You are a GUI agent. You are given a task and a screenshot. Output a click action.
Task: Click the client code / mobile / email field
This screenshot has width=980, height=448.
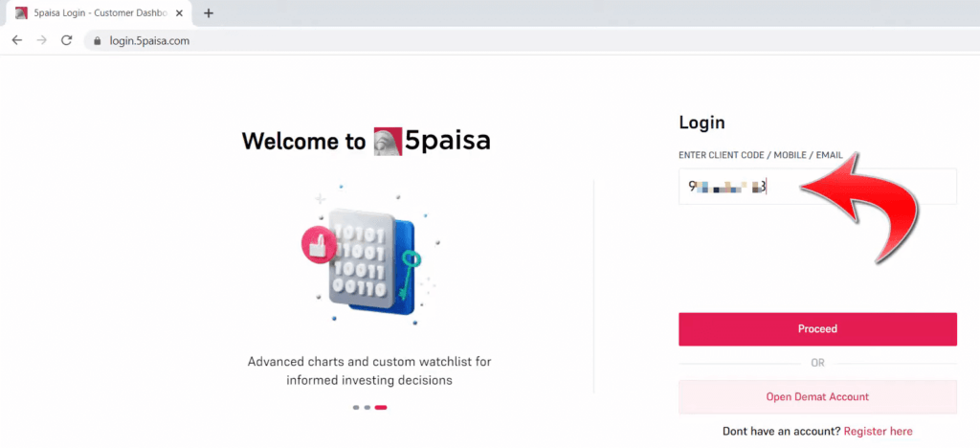point(817,187)
